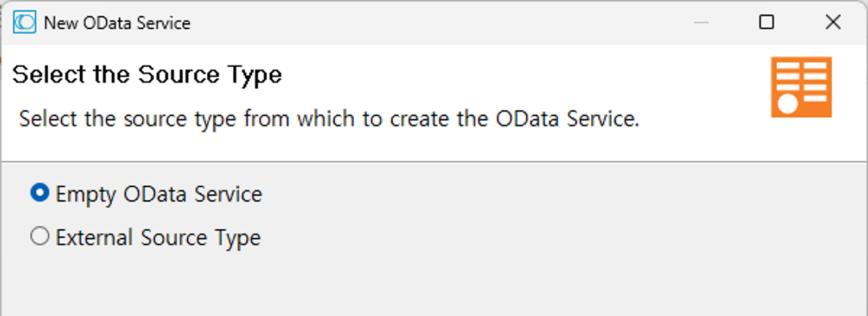
Task: Click the "New OData Service" window title
Action: [x=117, y=23]
